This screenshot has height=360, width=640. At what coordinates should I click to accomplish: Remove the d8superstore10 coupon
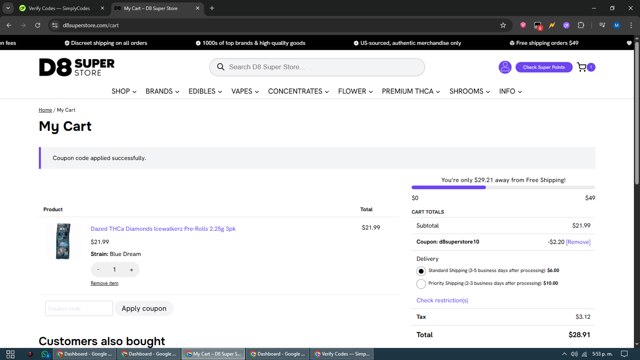pyautogui.click(x=578, y=242)
